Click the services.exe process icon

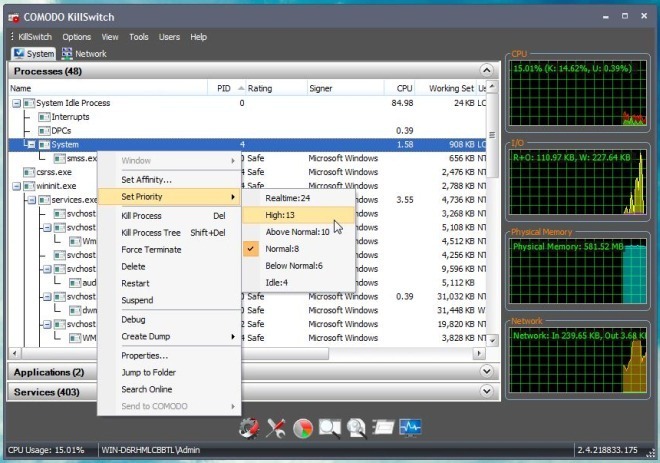coord(44,200)
